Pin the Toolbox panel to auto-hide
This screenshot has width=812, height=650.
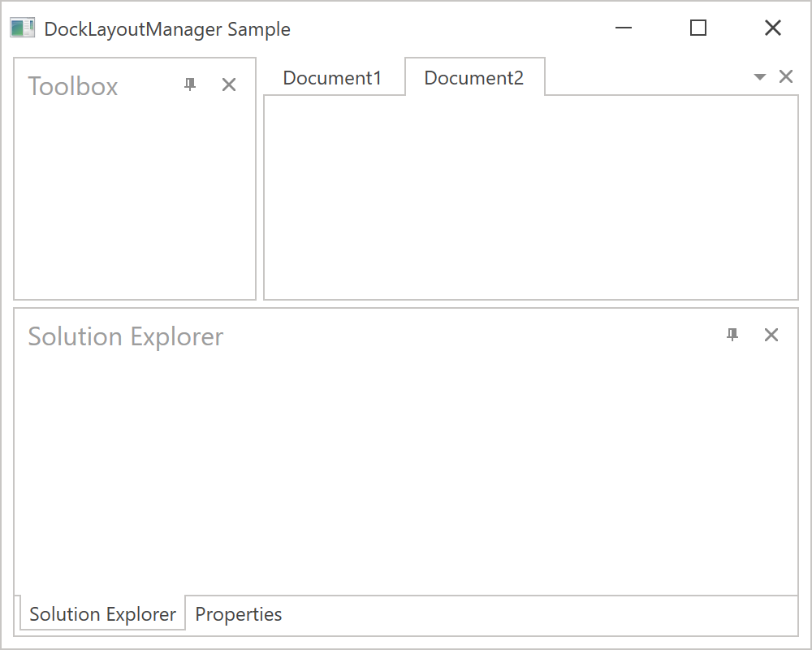pyautogui.click(x=190, y=84)
